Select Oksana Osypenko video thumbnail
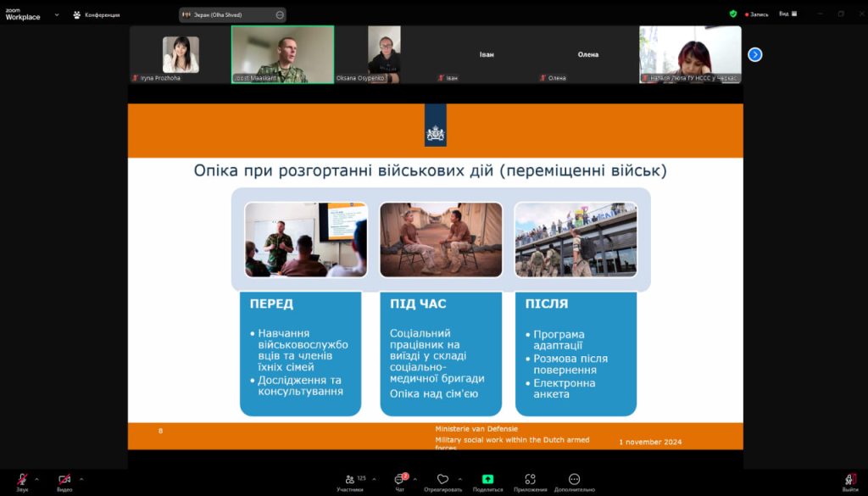 384,55
